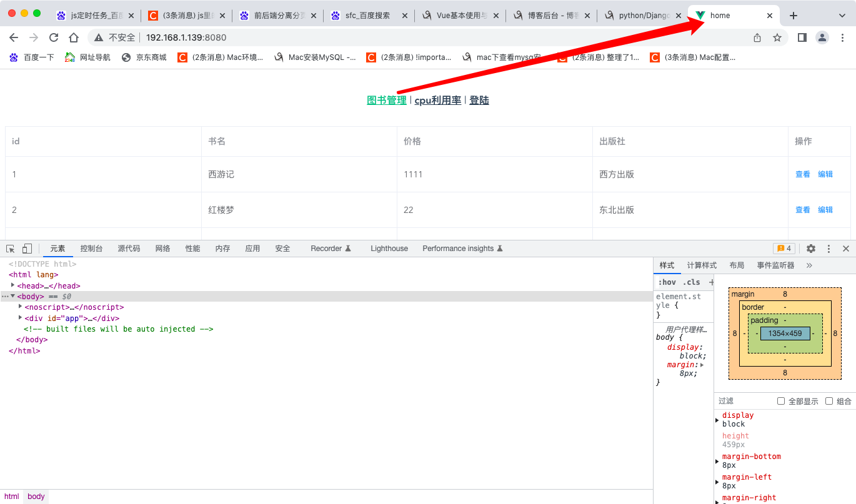Show more styles-pane tabs chevron
Image resolution: width=856 pixels, height=504 pixels.
809,265
